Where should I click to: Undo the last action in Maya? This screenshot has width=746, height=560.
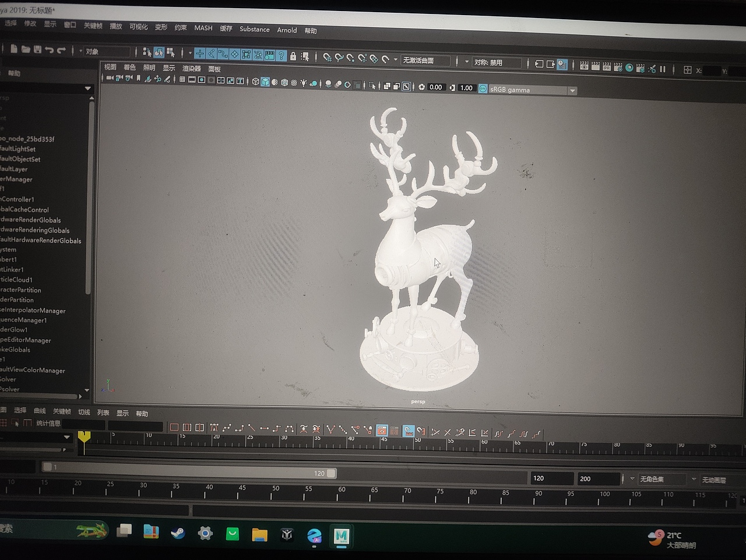(x=49, y=50)
